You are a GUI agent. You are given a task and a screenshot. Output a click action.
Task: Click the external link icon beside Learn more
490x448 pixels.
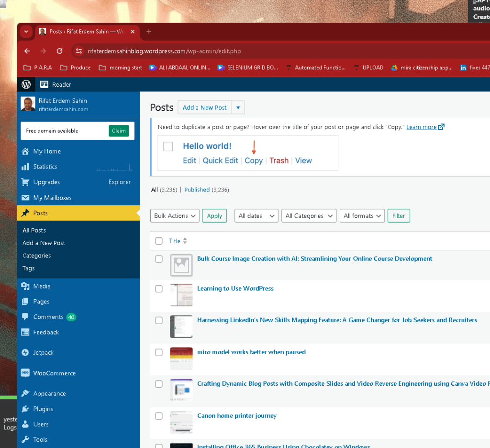pyautogui.click(x=441, y=127)
